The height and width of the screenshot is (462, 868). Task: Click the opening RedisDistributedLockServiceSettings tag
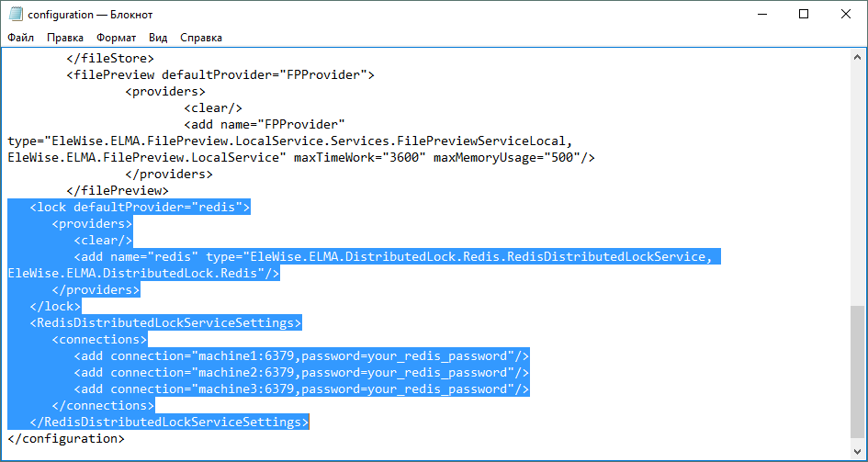click(165, 323)
